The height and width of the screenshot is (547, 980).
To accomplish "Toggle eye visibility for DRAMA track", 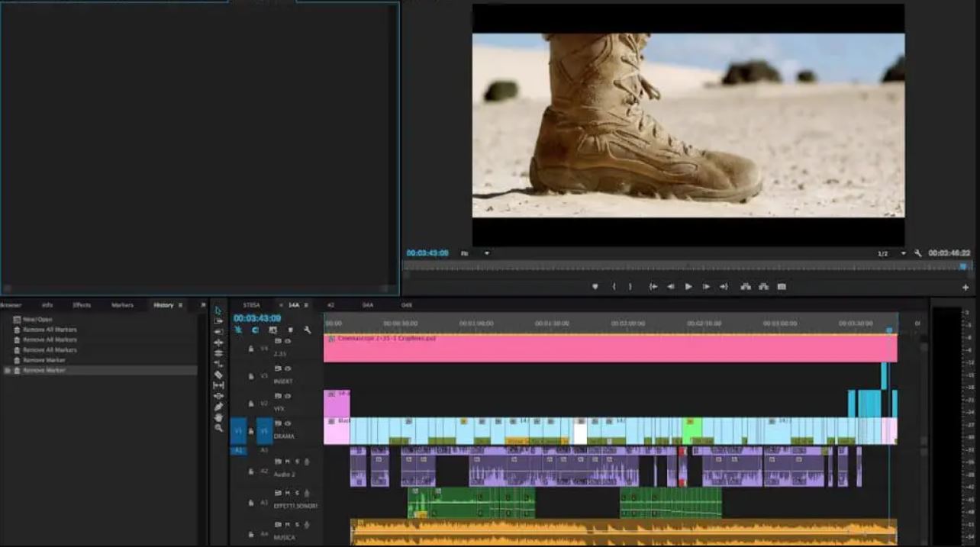I will coord(288,423).
